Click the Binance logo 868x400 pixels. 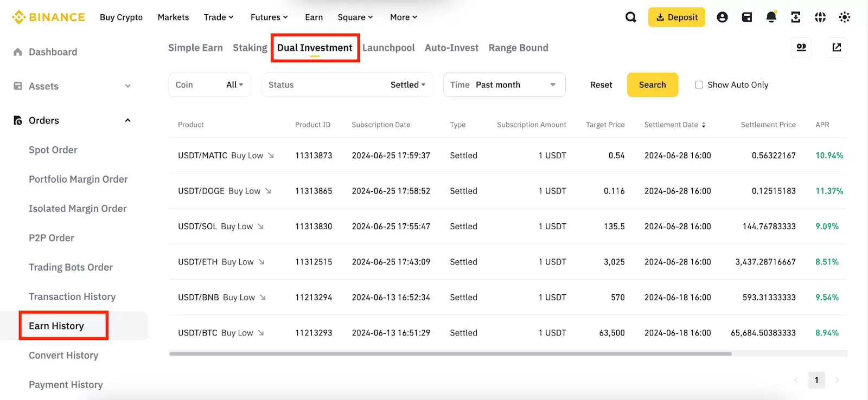tap(49, 17)
